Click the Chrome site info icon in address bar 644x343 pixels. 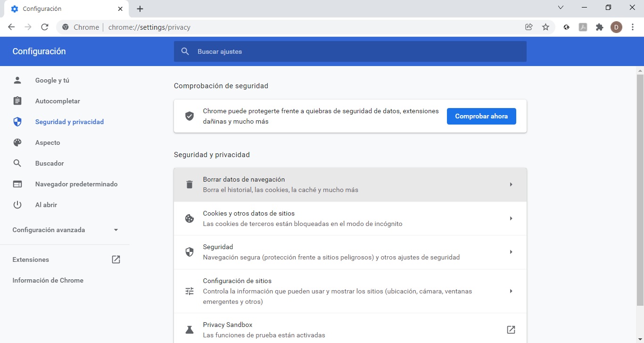66,27
